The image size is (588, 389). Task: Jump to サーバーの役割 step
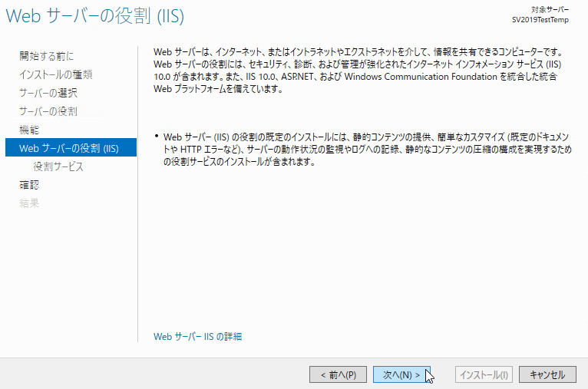(x=48, y=111)
